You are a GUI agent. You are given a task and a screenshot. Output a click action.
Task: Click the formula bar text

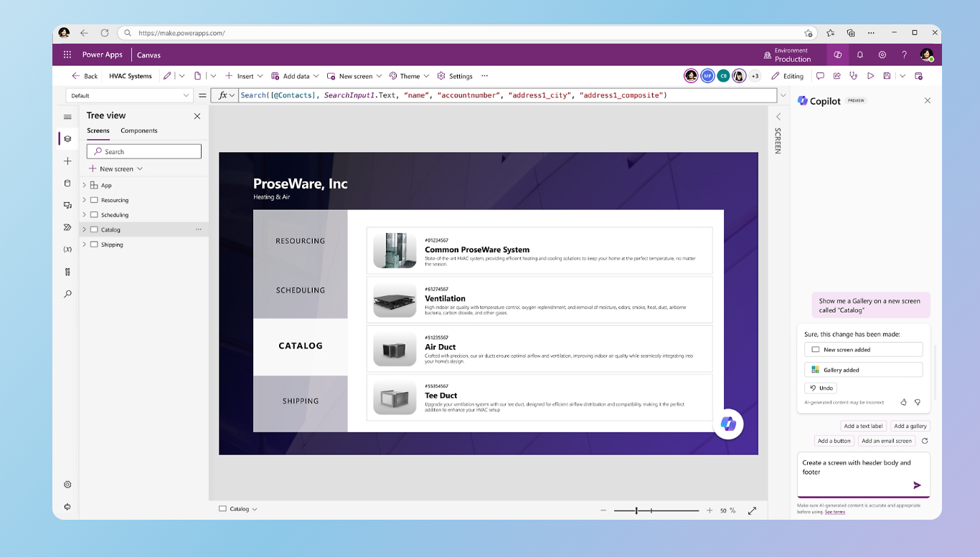pos(454,95)
